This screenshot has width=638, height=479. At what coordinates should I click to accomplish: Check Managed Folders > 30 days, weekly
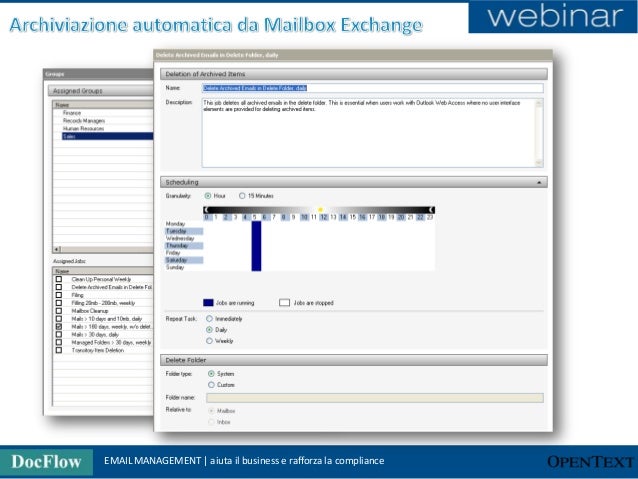point(59,342)
